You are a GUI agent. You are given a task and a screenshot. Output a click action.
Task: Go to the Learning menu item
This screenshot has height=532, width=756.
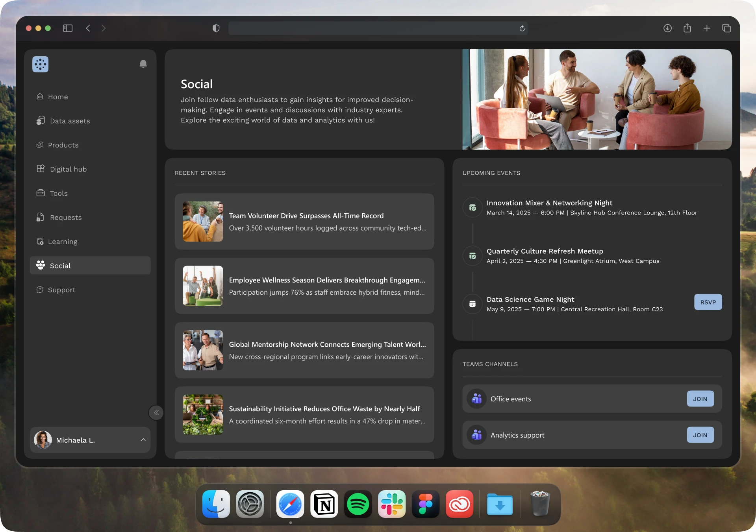coord(63,242)
